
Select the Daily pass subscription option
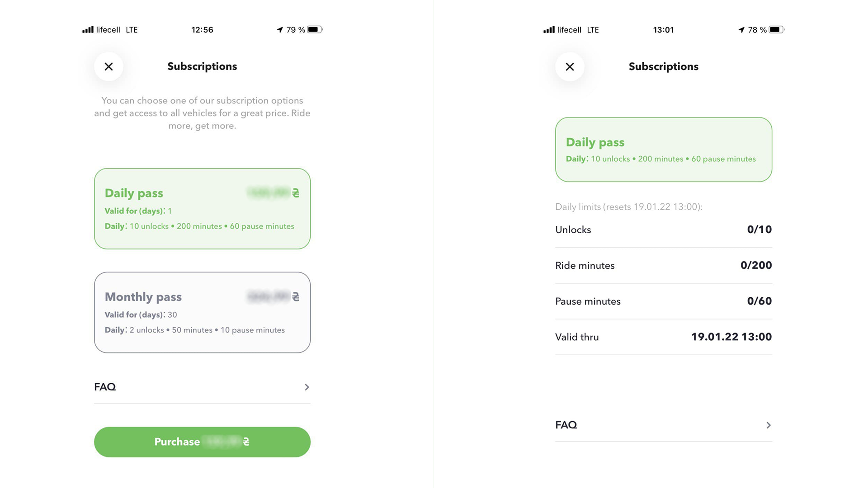click(202, 209)
